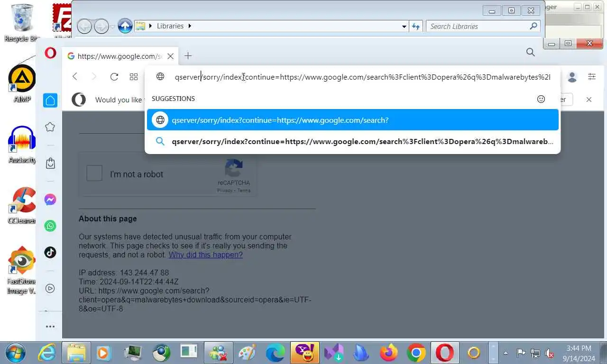Open Microsoft Edge from the taskbar
This screenshot has height=364, width=607.
[x=275, y=353]
